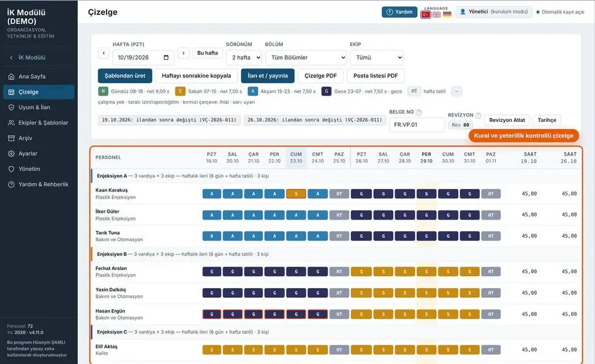The image size is (595, 364).
Task: Open the GÖRÜNÜM '2 hafta' dropdown
Action: 244,58
